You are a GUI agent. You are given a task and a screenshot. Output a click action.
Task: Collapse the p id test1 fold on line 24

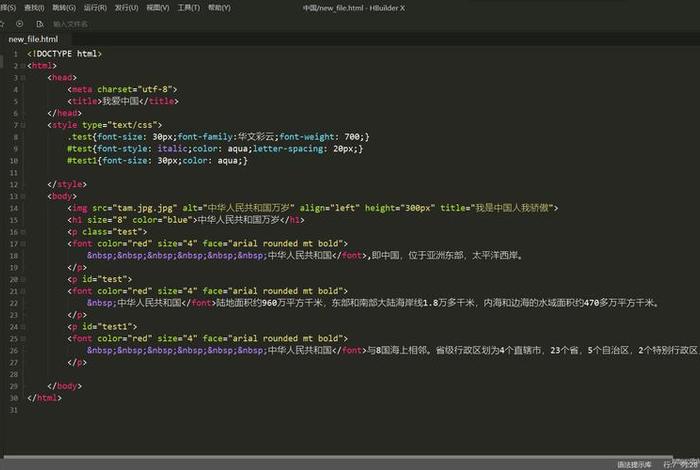[22, 327]
